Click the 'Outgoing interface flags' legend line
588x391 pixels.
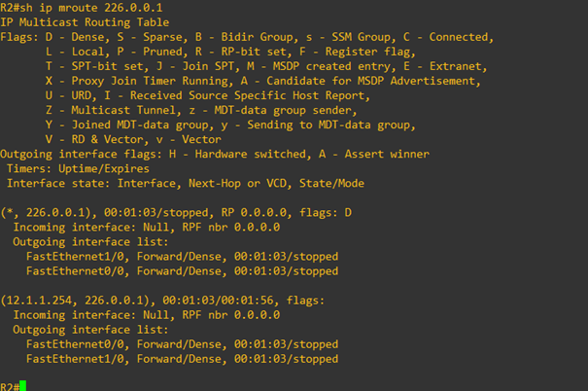pyautogui.click(x=215, y=155)
